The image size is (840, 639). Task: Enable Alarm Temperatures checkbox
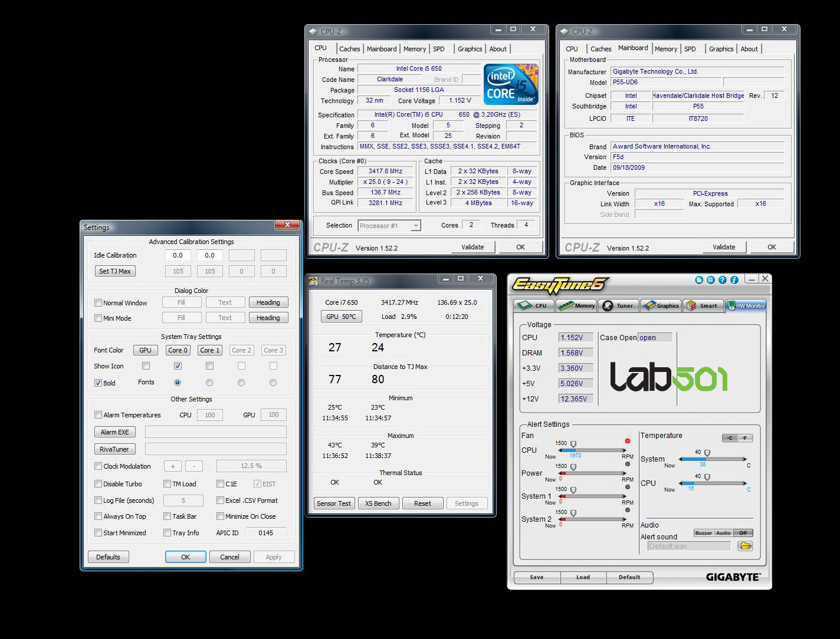(x=98, y=415)
